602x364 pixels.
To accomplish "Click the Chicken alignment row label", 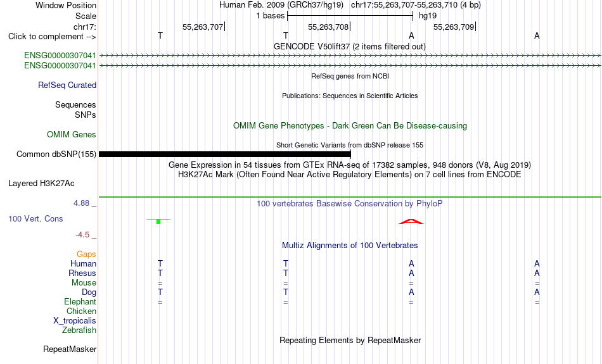I will (x=81, y=311).
